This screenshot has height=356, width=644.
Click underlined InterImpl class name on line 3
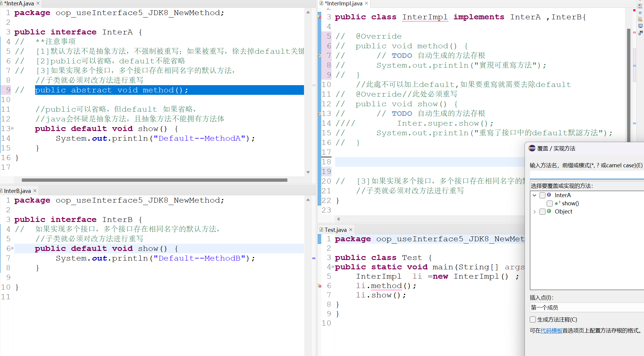pos(425,17)
